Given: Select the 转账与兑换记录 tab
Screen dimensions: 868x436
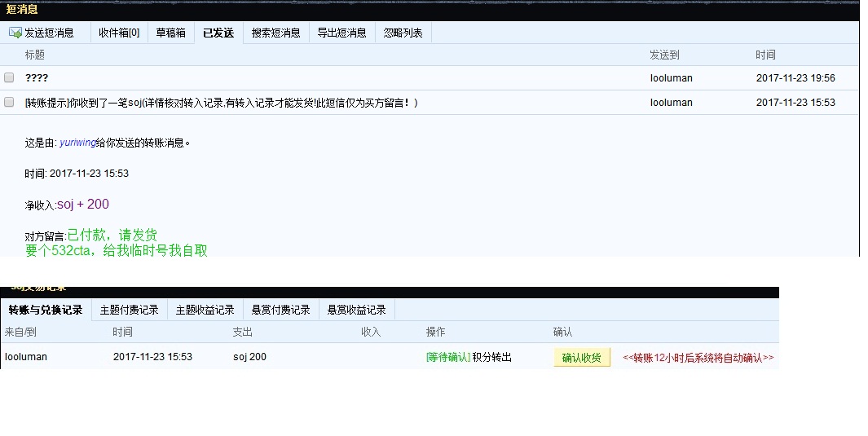Looking at the screenshot, I should (x=46, y=310).
